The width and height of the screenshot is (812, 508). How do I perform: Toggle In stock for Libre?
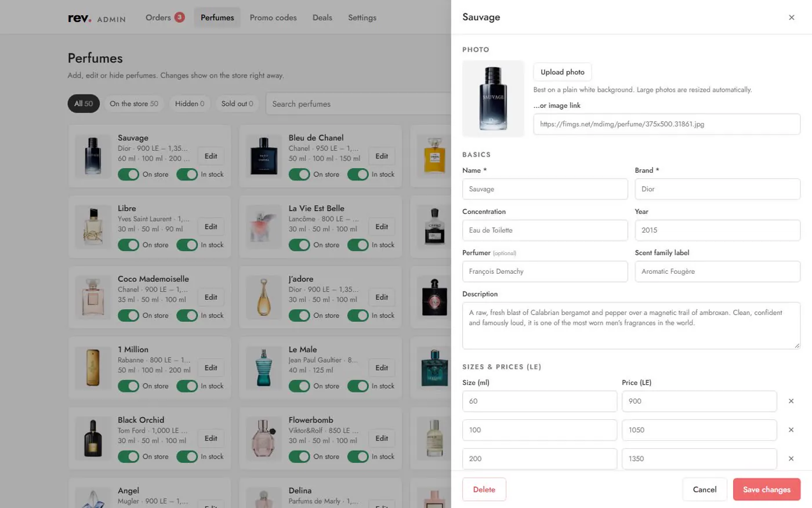[187, 245]
